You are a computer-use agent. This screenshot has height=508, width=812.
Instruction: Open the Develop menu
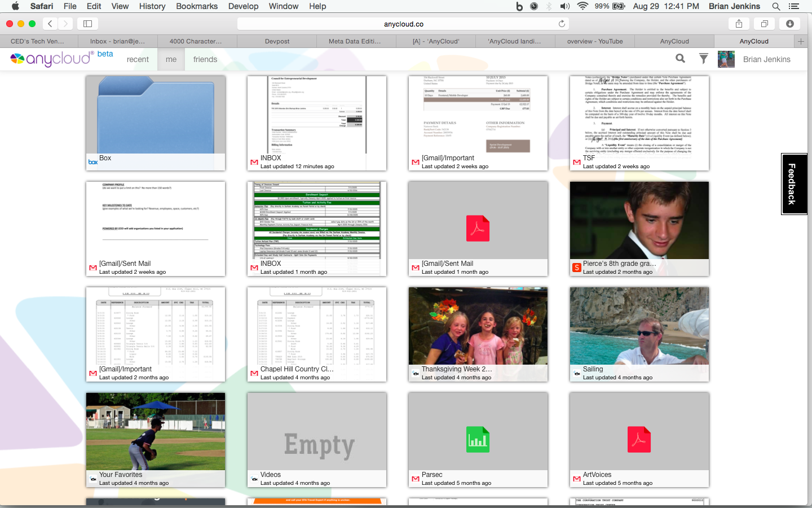pos(243,6)
